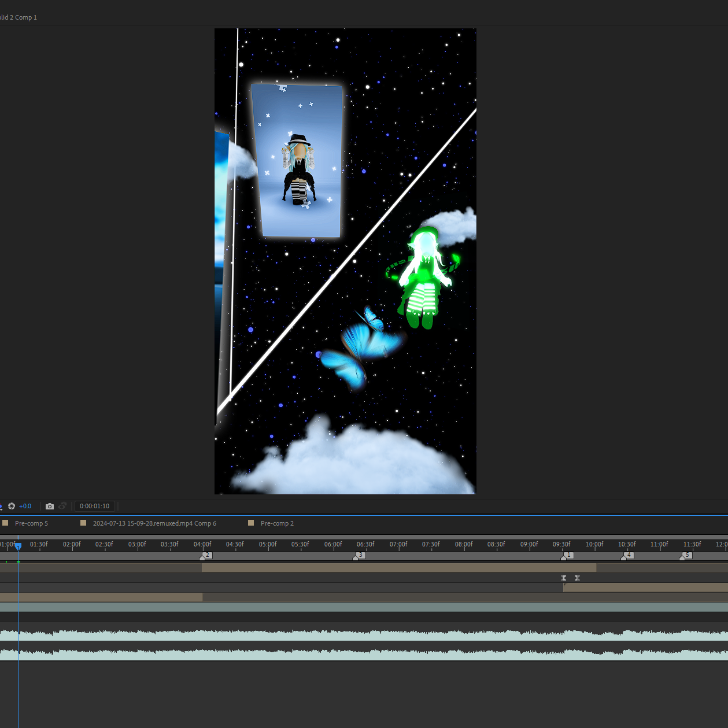Click the +0.0 exposure value
This screenshot has width=728, height=728.
click(x=25, y=506)
